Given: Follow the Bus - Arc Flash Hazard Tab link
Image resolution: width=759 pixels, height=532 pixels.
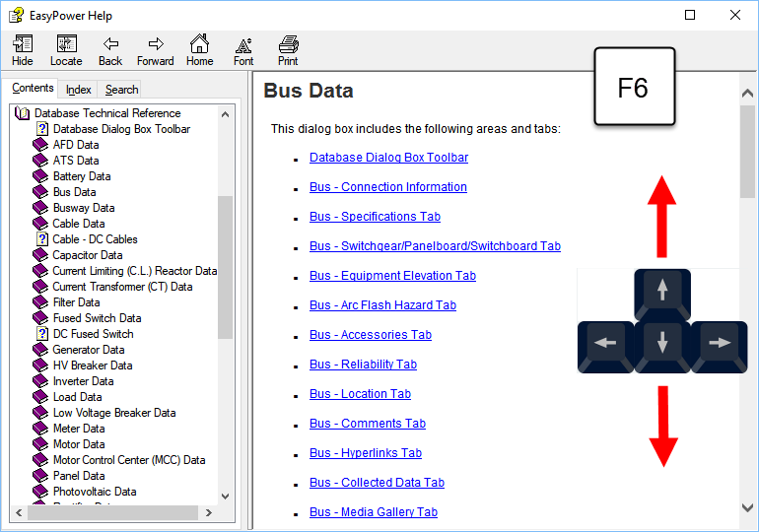Looking at the screenshot, I should (x=382, y=305).
